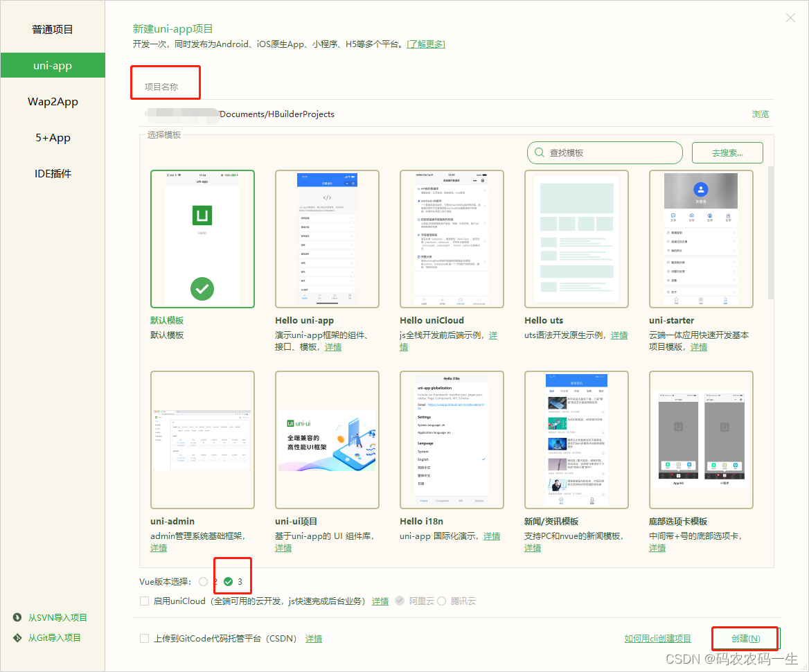809x672 pixels.
Task: Click the magnifier icon in template search
Action: click(x=540, y=153)
